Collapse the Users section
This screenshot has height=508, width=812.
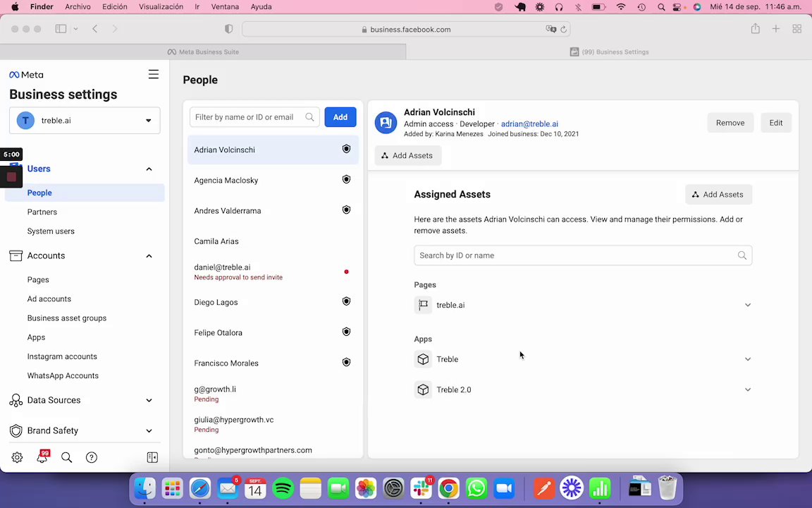coord(149,169)
